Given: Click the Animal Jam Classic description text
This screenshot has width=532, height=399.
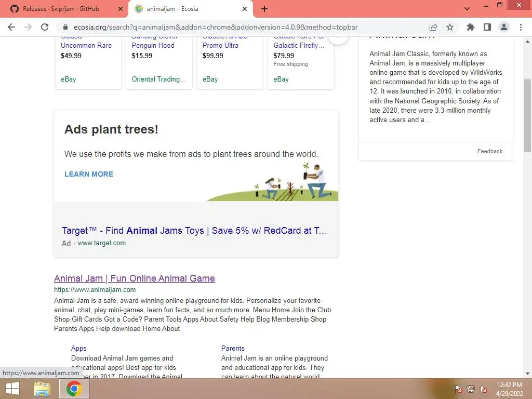Looking at the screenshot, I should point(436,87).
